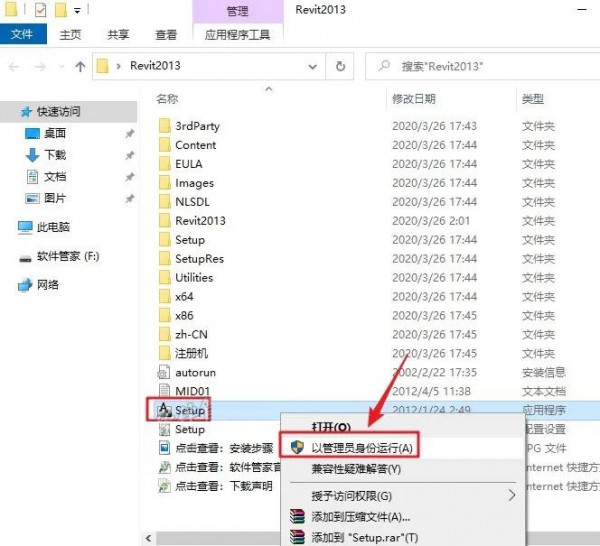Select the Utilities folder icon
Screen dimensions: 600x546
[x=165, y=277]
